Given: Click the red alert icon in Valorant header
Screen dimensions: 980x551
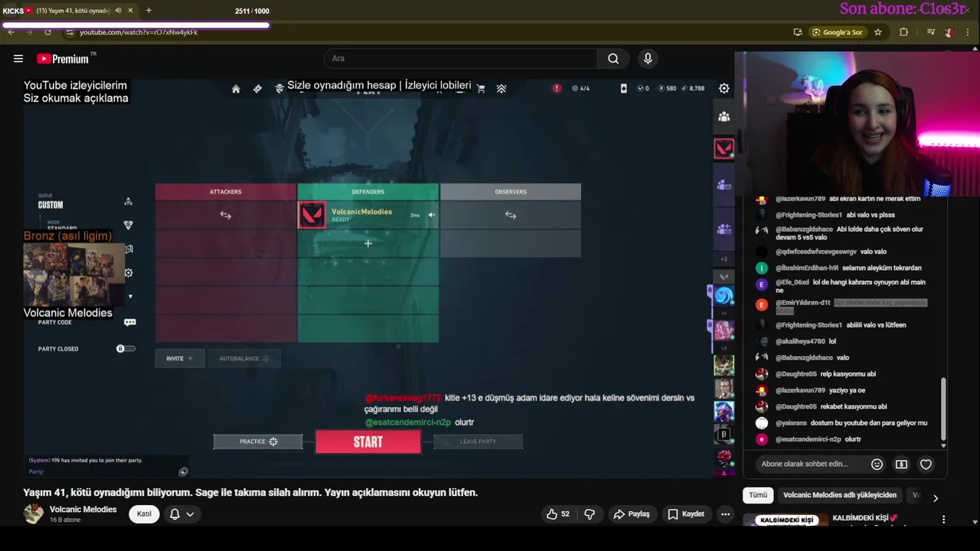Looking at the screenshot, I should tap(557, 88).
